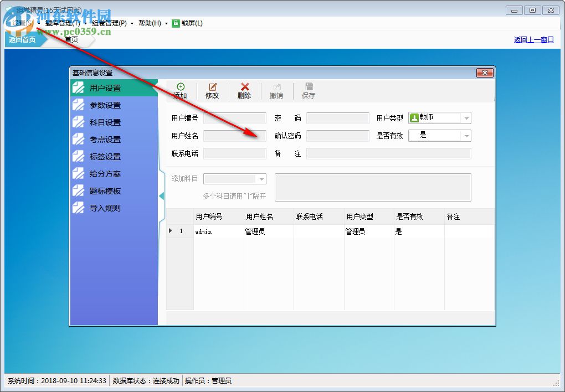Viewport: 565px width, 392px height.
Task: Open 考点设置 in the sidebar
Action: click(114, 139)
